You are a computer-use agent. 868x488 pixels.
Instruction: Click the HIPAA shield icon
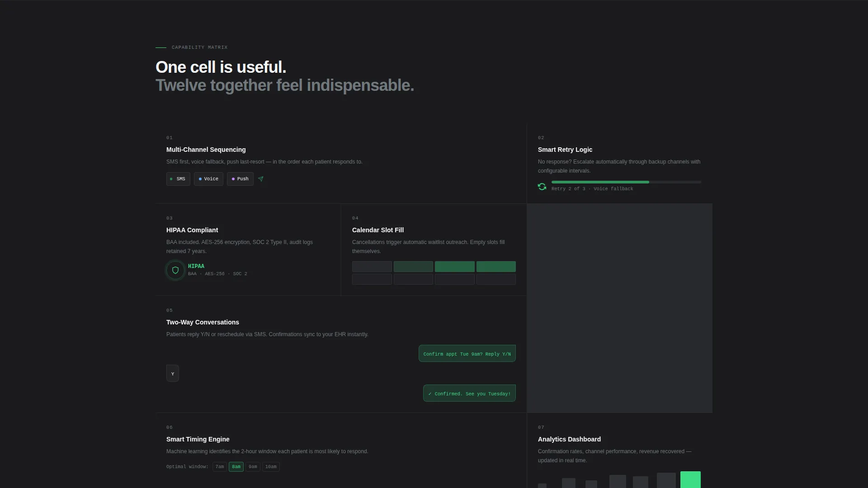click(175, 270)
